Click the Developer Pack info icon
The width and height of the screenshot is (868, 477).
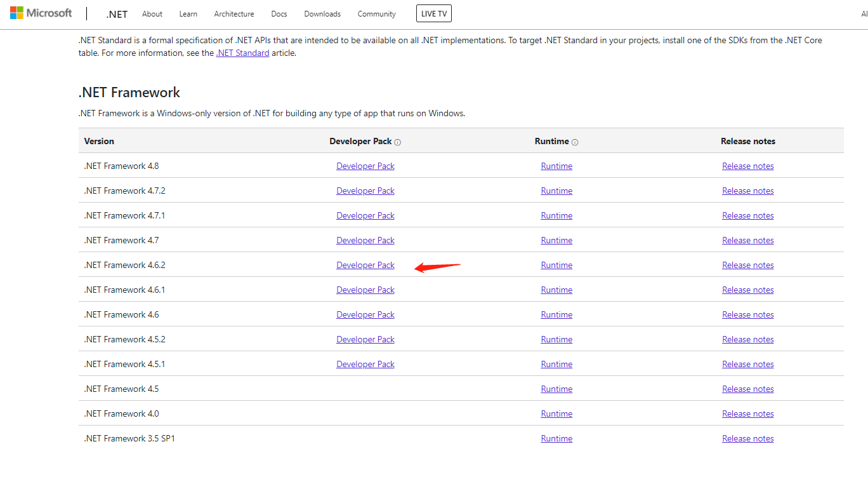pos(398,142)
